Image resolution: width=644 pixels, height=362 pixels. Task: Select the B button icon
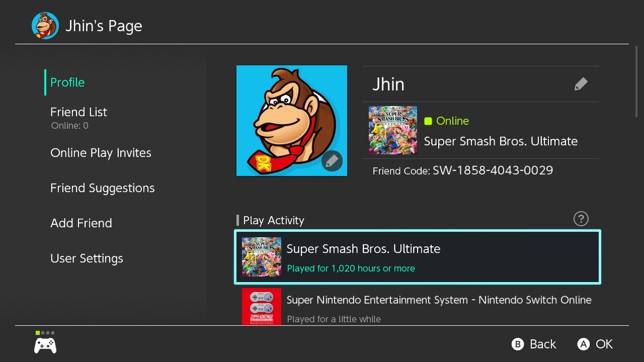coord(518,344)
